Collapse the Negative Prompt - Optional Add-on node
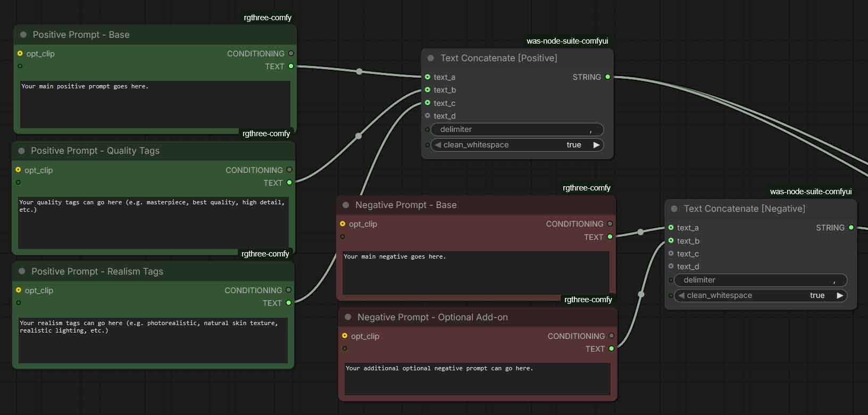The height and width of the screenshot is (415, 868). [348, 317]
